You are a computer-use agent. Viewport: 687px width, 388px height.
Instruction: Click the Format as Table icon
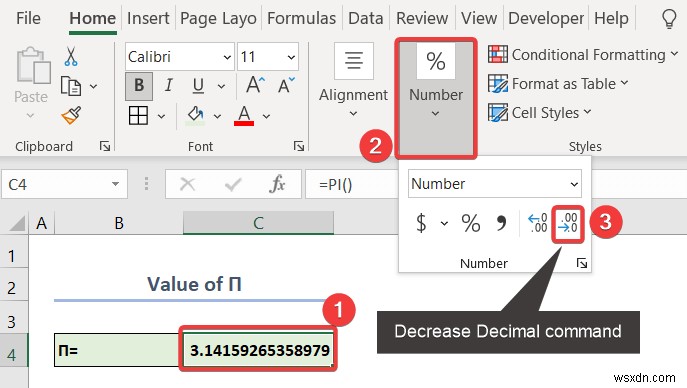click(498, 84)
